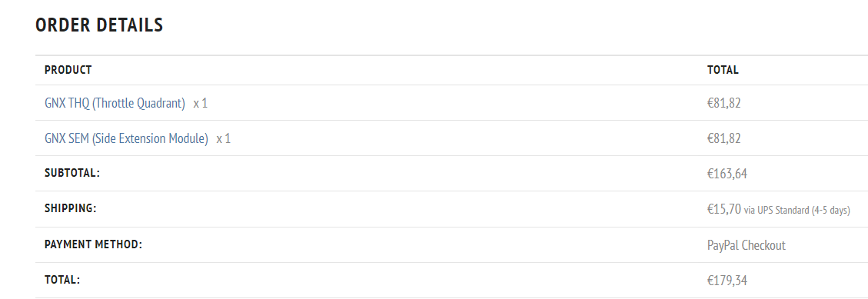This screenshot has height=299, width=868.
Task: Click the ORDER DETAILS heading
Action: click(x=99, y=25)
